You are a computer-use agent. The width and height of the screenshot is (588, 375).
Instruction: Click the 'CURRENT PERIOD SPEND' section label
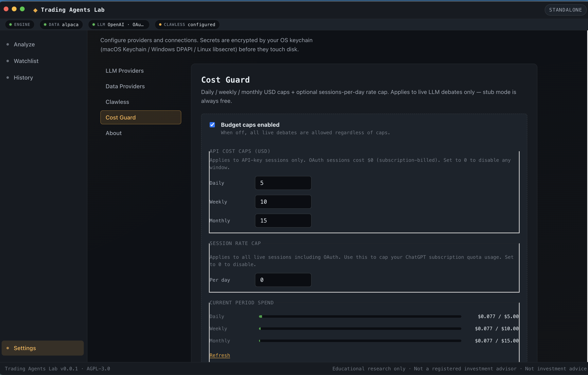pos(242,303)
